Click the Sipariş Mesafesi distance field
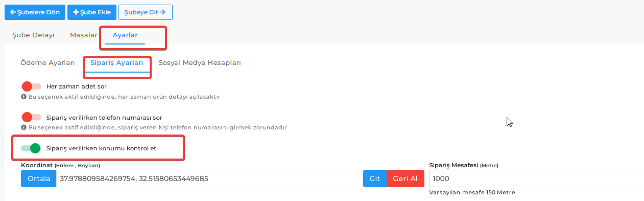 [x=536, y=178]
